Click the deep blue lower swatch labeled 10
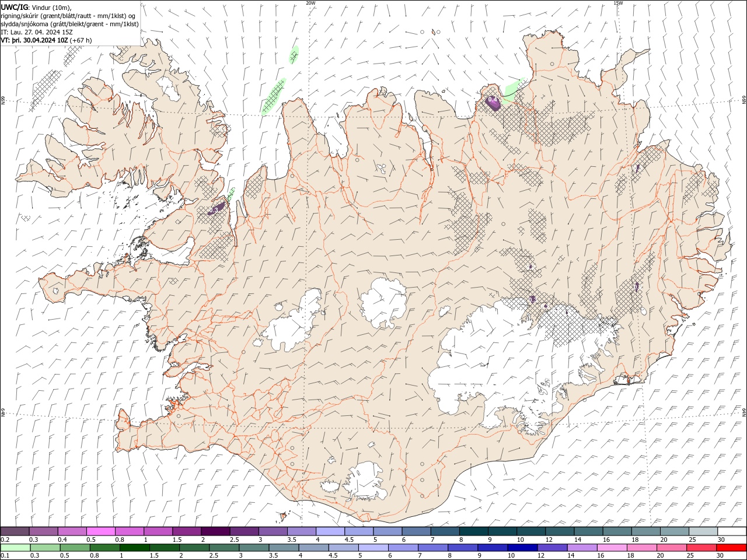747x560 pixels. (x=522, y=548)
